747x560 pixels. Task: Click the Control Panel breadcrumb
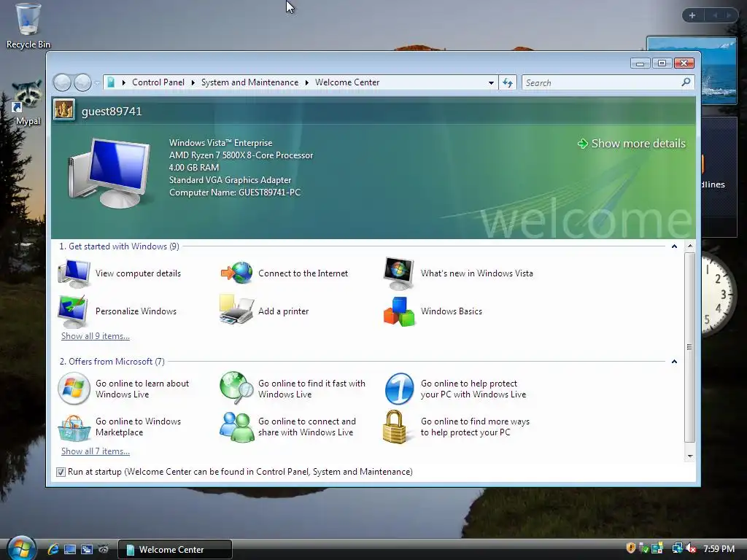point(158,82)
